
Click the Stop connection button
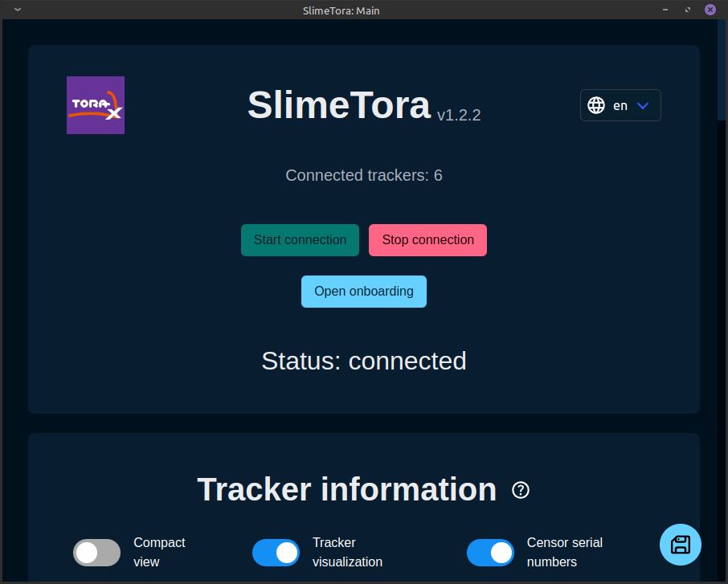tap(427, 240)
